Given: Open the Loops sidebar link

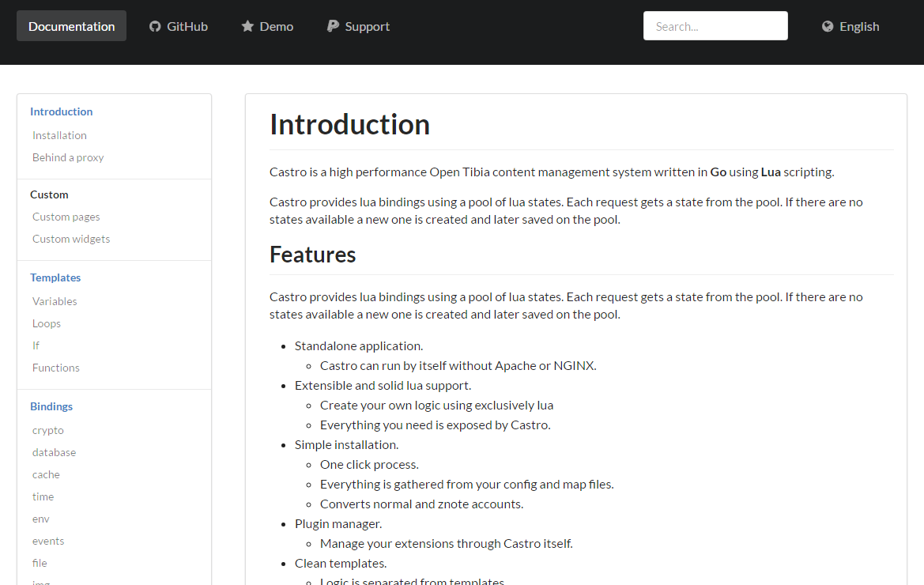Looking at the screenshot, I should pos(47,323).
